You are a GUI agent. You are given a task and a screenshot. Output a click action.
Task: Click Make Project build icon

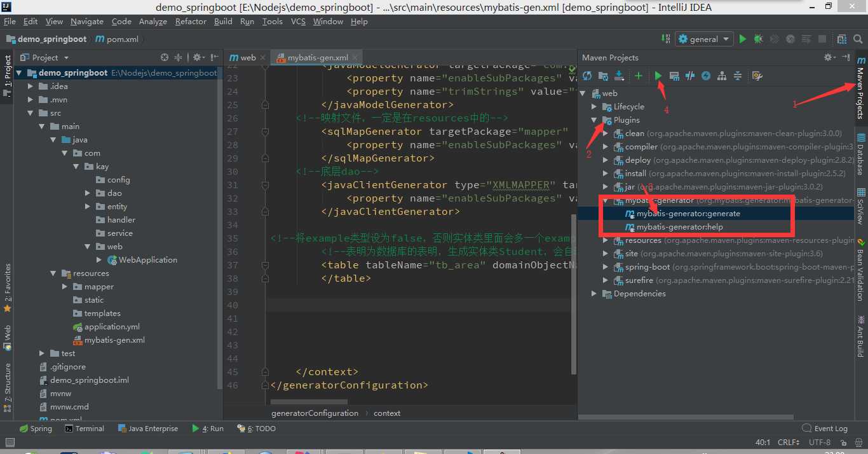pyautogui.click(x=665, y=39)
